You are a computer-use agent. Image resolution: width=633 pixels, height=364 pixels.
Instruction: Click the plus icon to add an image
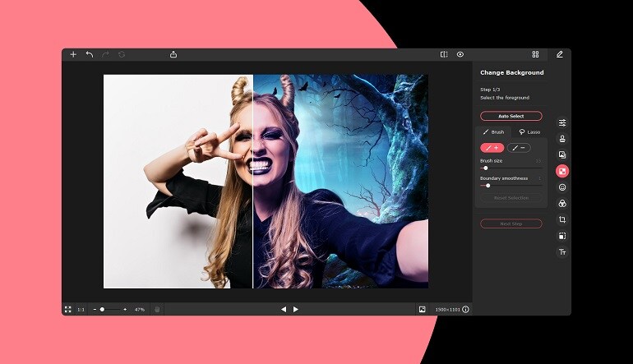(x=73, y=54)
